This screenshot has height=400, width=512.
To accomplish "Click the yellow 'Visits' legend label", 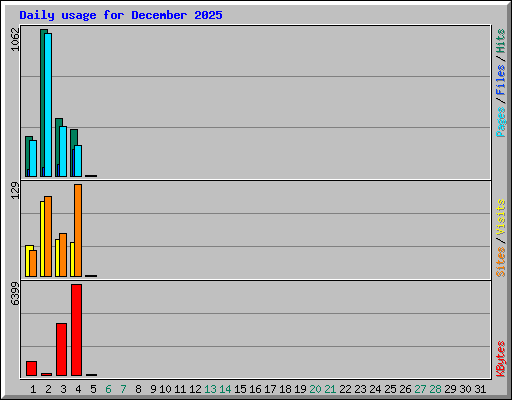I will (x=501, y=217).
